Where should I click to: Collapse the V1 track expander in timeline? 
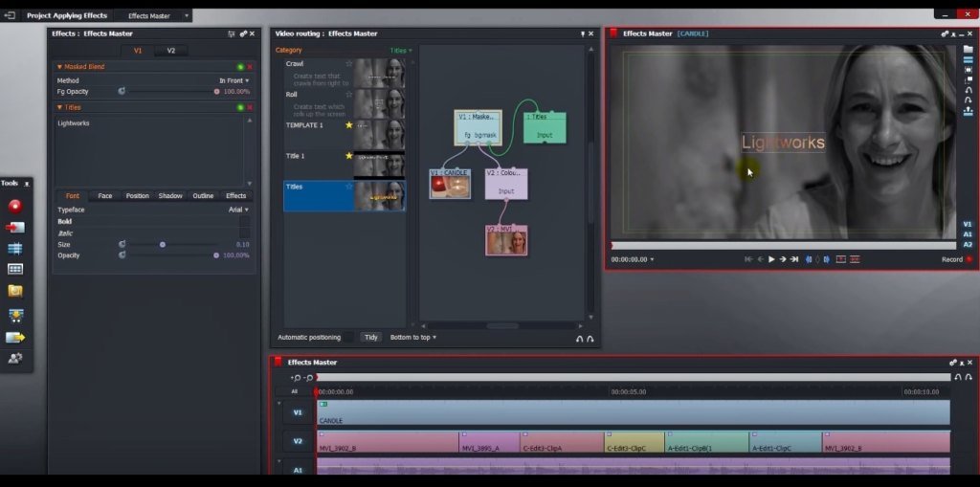(279, 403)
